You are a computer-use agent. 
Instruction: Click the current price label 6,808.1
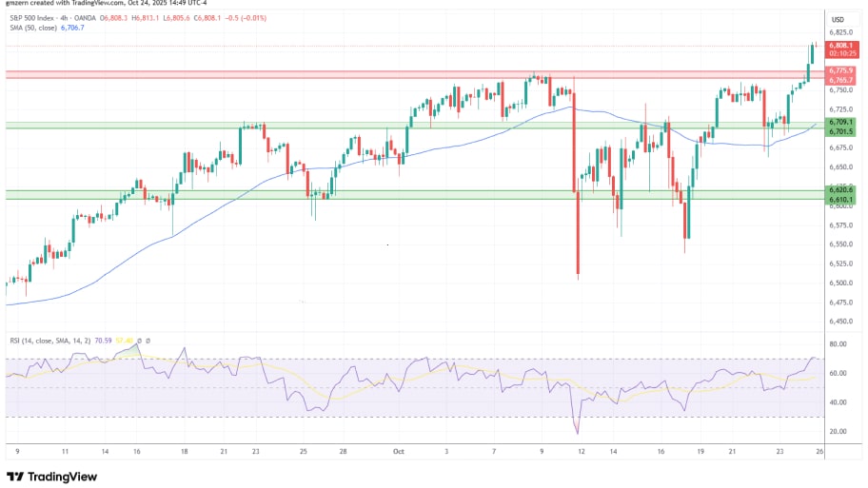click(x=839, y=46)
